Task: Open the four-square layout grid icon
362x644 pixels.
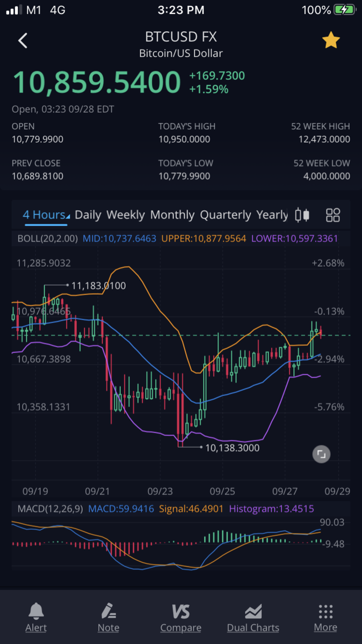Action: coord(333,215)
